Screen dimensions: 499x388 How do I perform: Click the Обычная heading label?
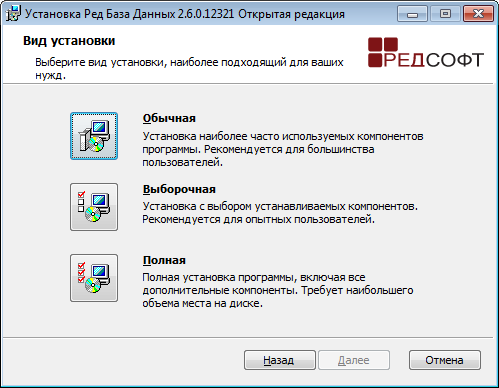[169, 118]
